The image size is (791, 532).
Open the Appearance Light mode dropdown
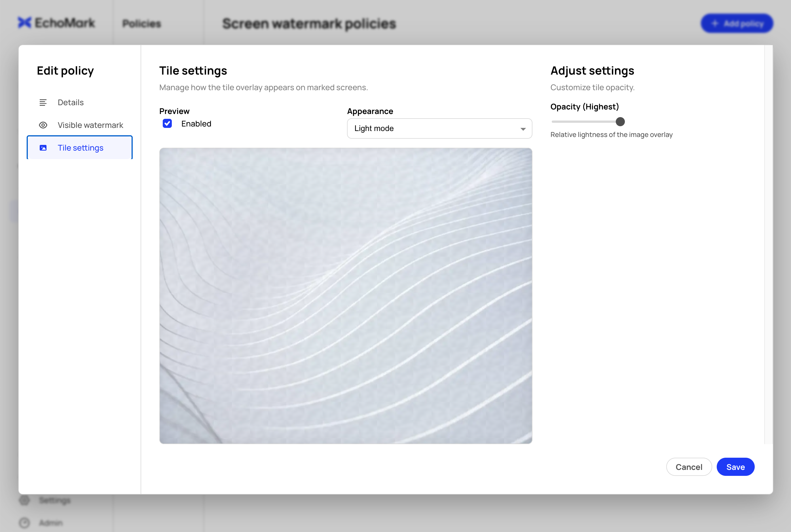pos(439,128)
